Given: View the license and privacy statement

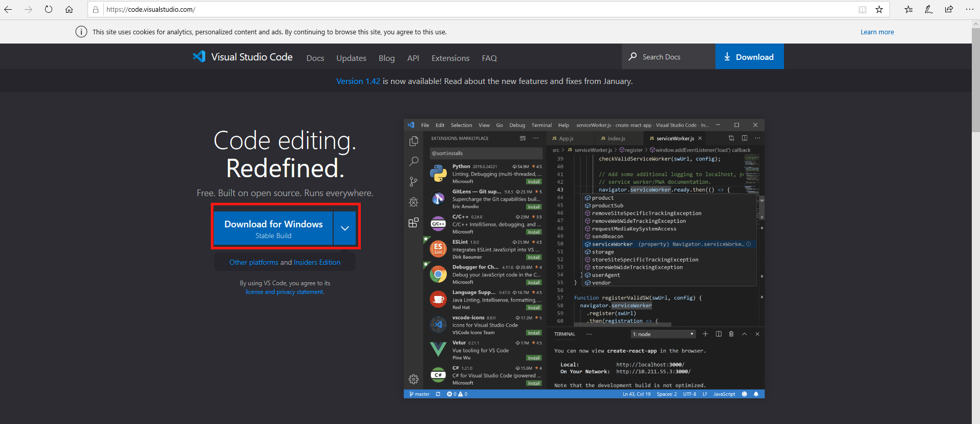Looking at the screenshot, I should 285,292.
